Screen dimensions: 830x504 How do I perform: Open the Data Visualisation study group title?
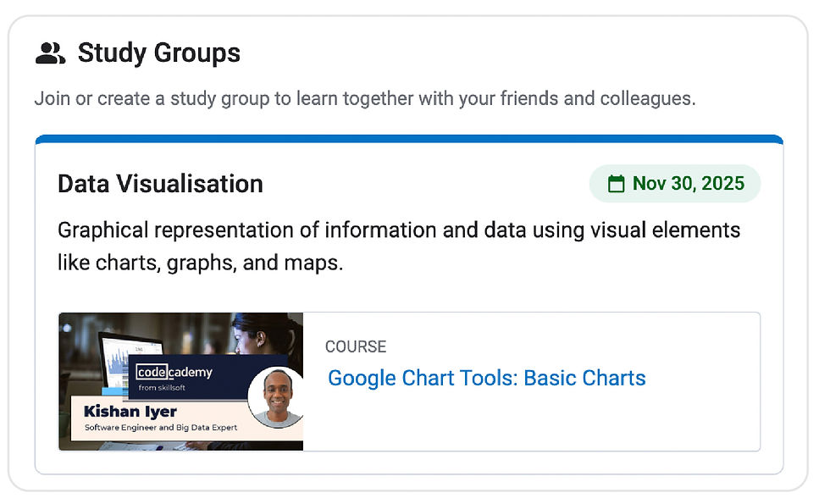(x=160, y=184)
